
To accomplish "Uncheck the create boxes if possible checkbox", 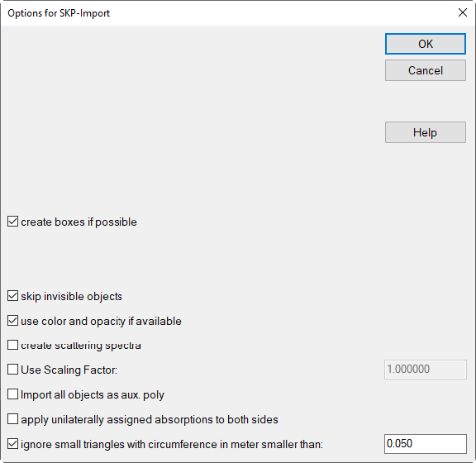I will [x=12, y=222].
